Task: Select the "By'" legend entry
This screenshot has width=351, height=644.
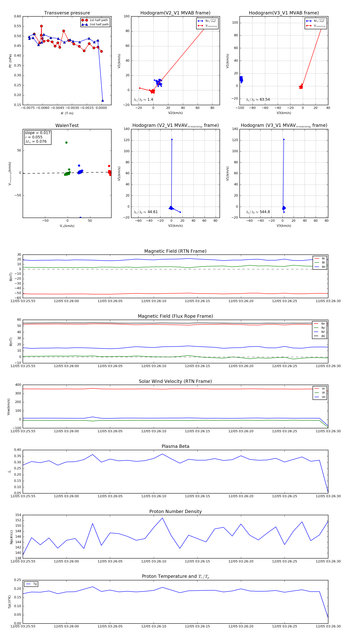Action: click(320, 328)
